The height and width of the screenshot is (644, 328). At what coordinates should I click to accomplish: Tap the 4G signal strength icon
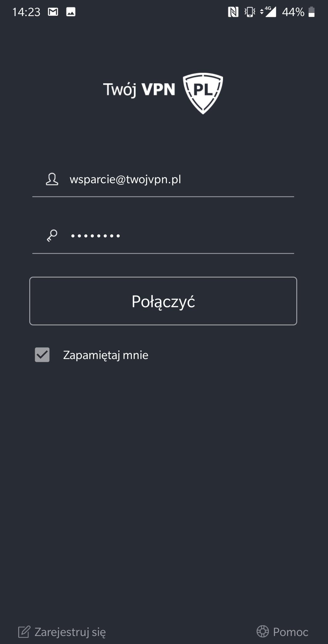[x=268, y=12]
